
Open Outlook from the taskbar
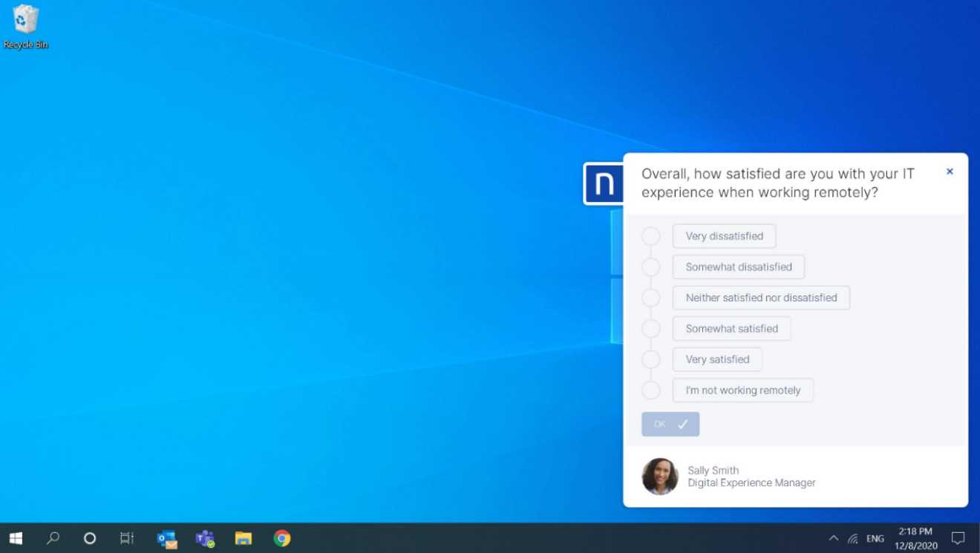[x=167, y=538]
